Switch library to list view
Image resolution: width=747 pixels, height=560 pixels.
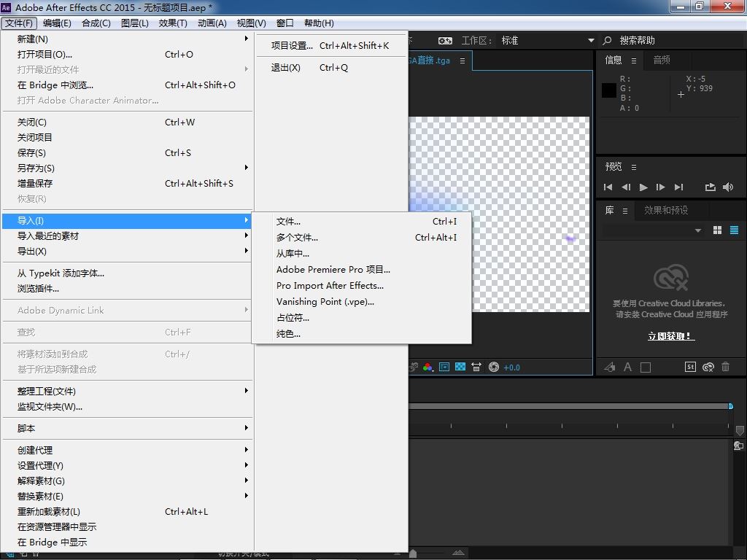pyautogui.click(x=734, y=230)
